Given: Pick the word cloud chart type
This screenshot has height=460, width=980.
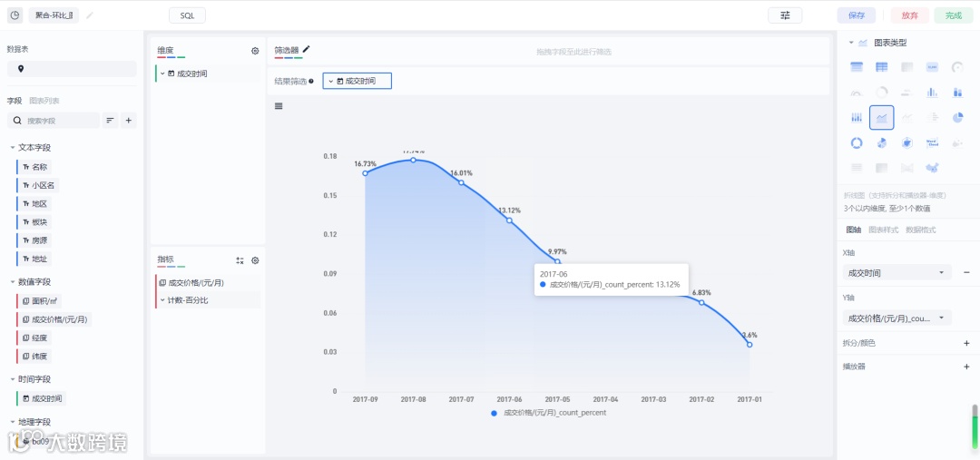Looking at the screenshot, I should [x=932, y=142].
